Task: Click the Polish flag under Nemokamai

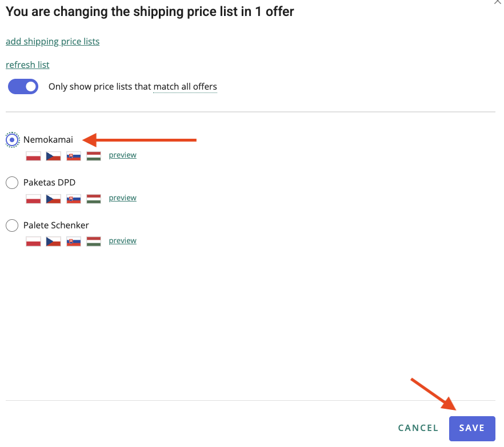Action: (33, 156)
